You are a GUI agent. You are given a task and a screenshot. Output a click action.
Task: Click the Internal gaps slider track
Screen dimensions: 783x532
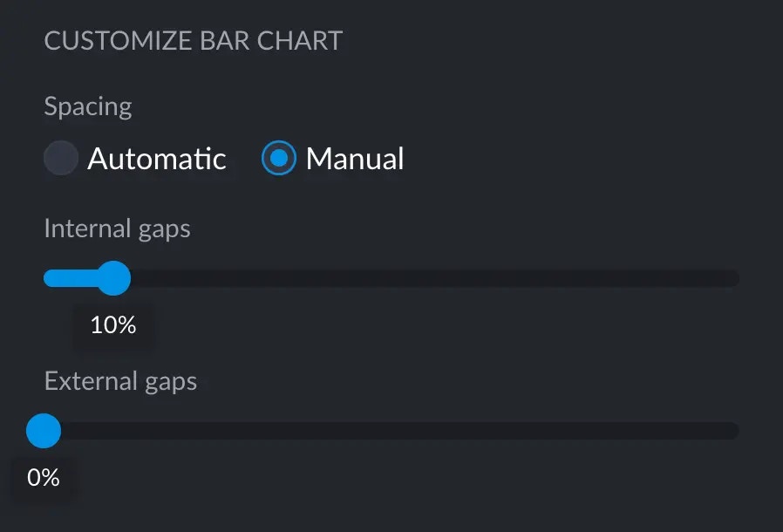(x=392, y=278)
